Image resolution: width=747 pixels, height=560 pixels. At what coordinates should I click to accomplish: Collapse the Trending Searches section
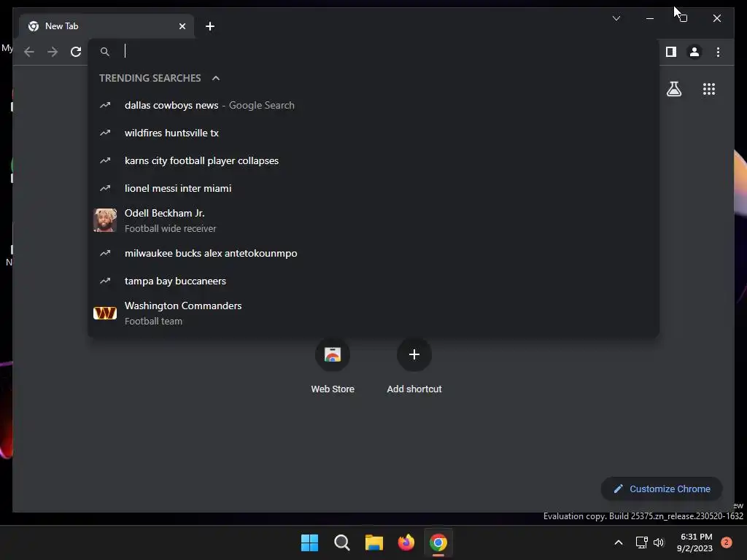216,78
